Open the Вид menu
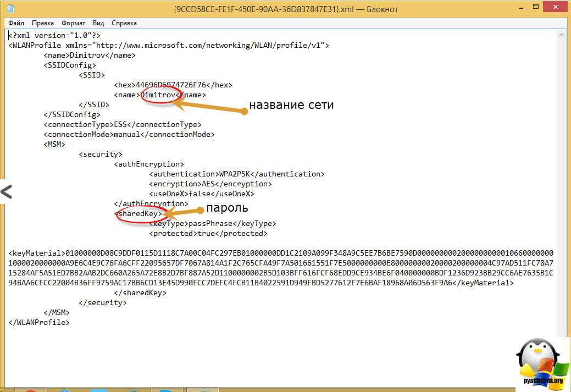This screenshot has height=392, width=571. [x=98, y=23]
